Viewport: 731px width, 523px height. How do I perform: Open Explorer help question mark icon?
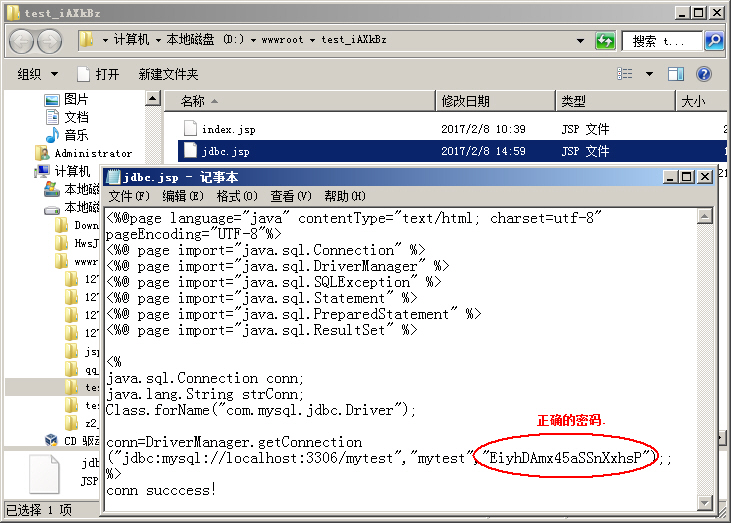click(x=703, y=74)
